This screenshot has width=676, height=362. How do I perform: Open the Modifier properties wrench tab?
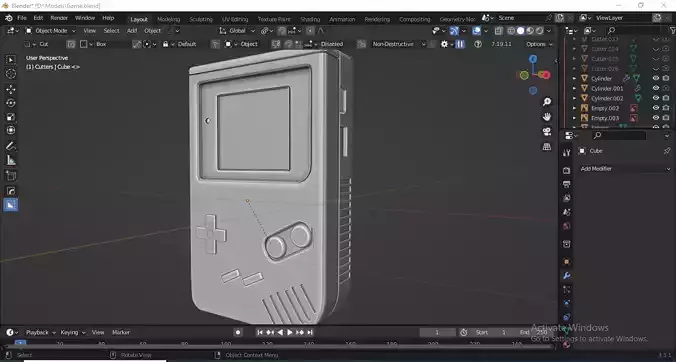[566, 276]
